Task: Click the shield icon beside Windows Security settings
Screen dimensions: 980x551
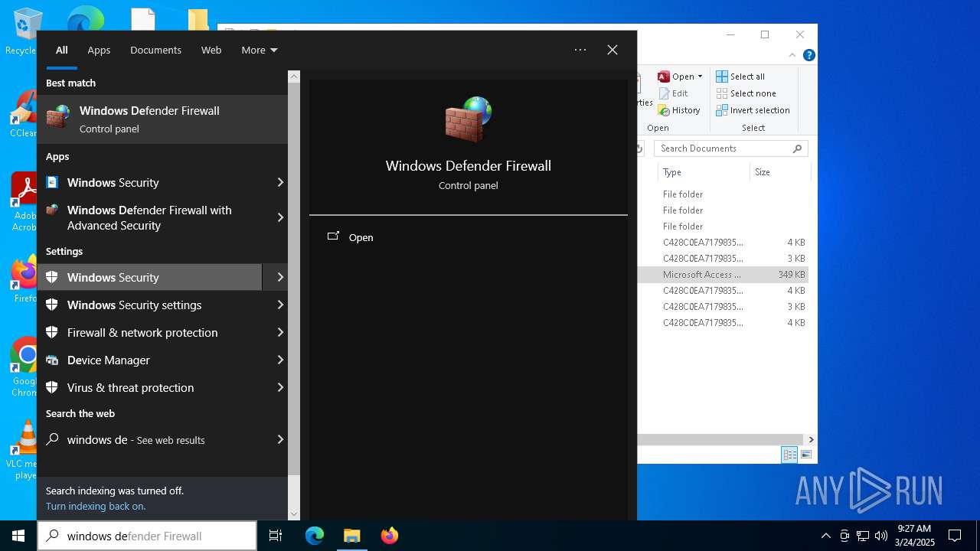Action: (x=52, y=305)
